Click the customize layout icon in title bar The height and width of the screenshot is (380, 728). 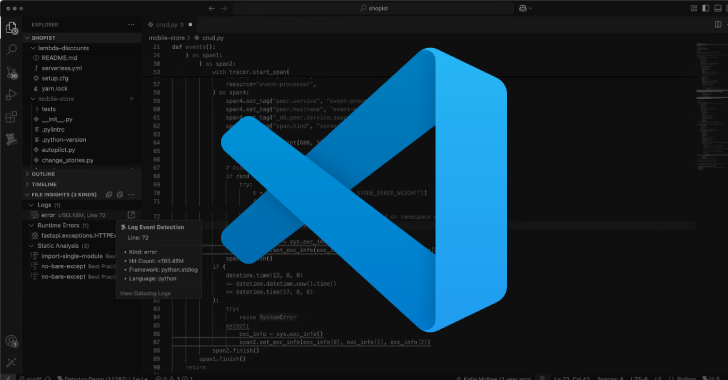coord(694,8)
